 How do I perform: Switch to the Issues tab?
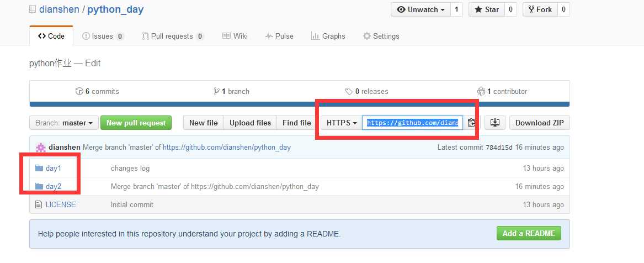point(103,36)
